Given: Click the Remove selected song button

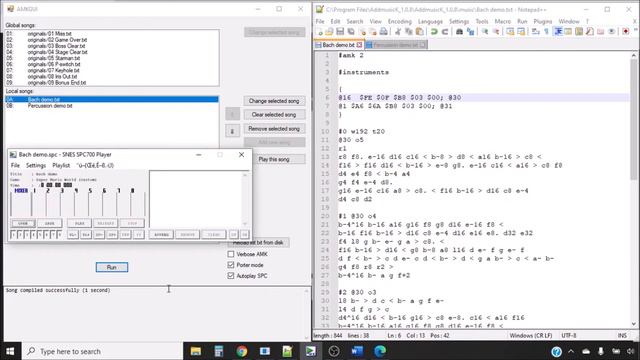Looking at the screenshot, I should [274, 129].
